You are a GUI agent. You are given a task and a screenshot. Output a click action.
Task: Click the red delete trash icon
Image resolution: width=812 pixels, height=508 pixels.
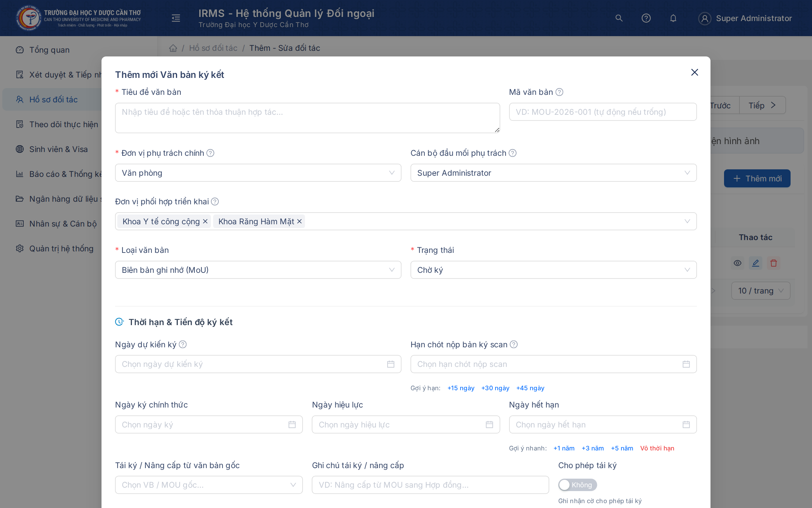click(774, 263)
